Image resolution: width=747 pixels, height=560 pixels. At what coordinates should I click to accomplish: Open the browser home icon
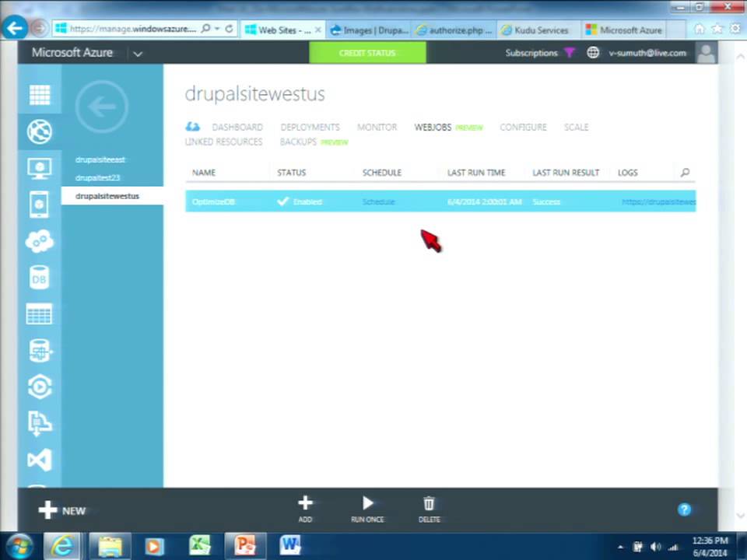(700, 29)
